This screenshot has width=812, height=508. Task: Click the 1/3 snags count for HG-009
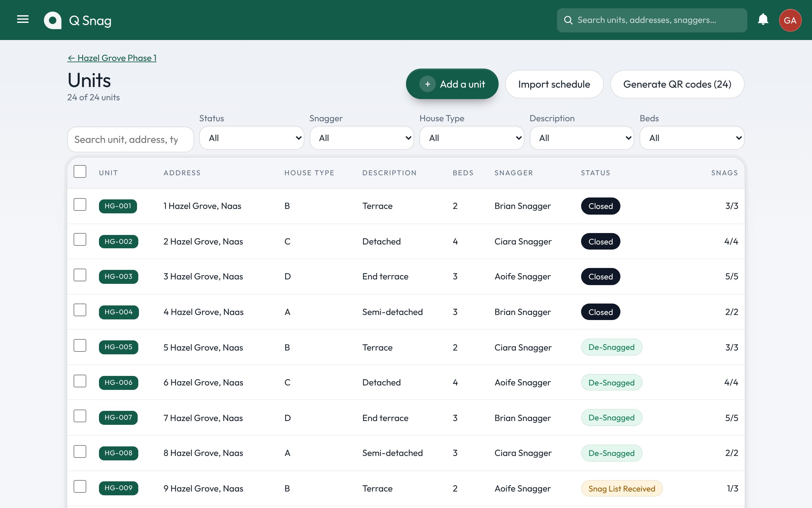tap(732, 488)
